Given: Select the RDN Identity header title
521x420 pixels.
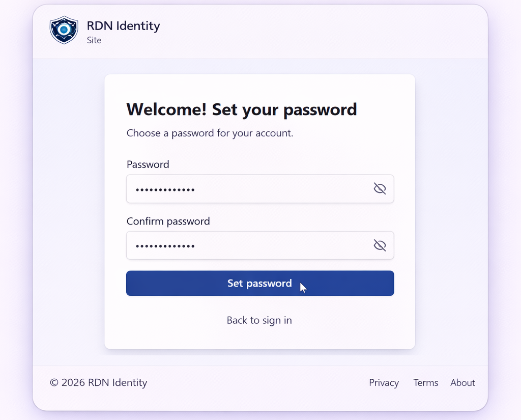Looking at the screenshot, I should tap(123, 25).
